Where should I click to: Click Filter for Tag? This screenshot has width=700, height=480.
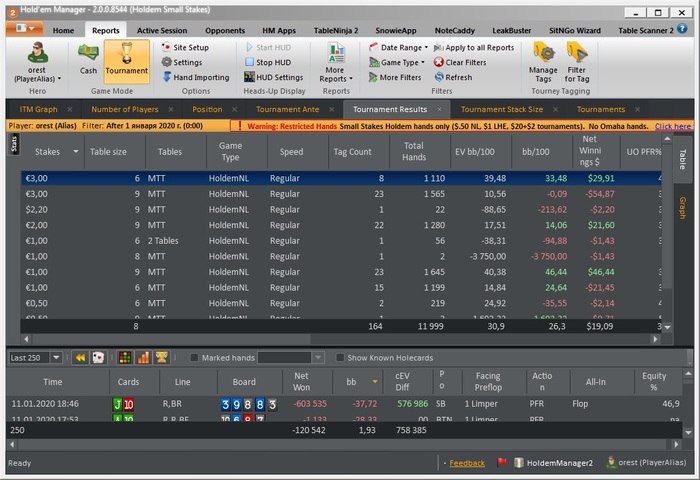tap(577, 62)
